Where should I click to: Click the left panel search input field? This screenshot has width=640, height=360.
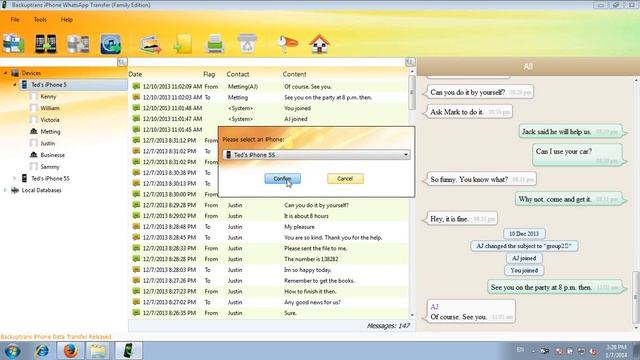[58, 62]
